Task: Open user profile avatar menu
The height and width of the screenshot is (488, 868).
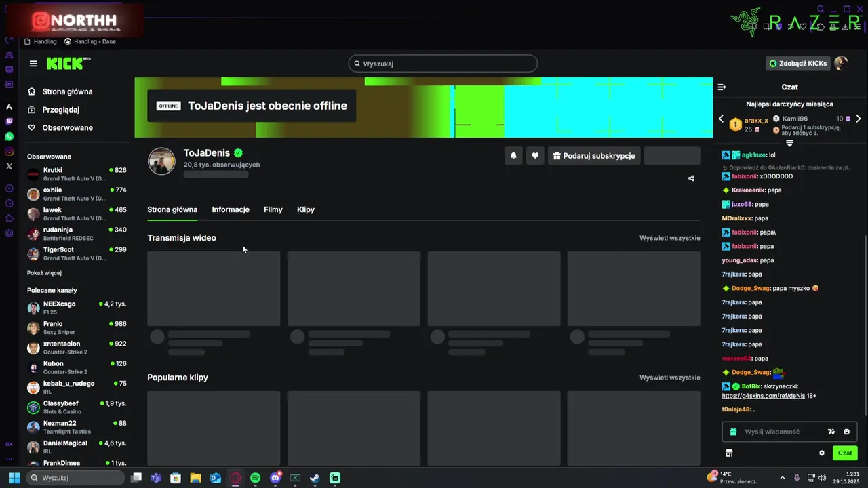Action: click(841, 64)
